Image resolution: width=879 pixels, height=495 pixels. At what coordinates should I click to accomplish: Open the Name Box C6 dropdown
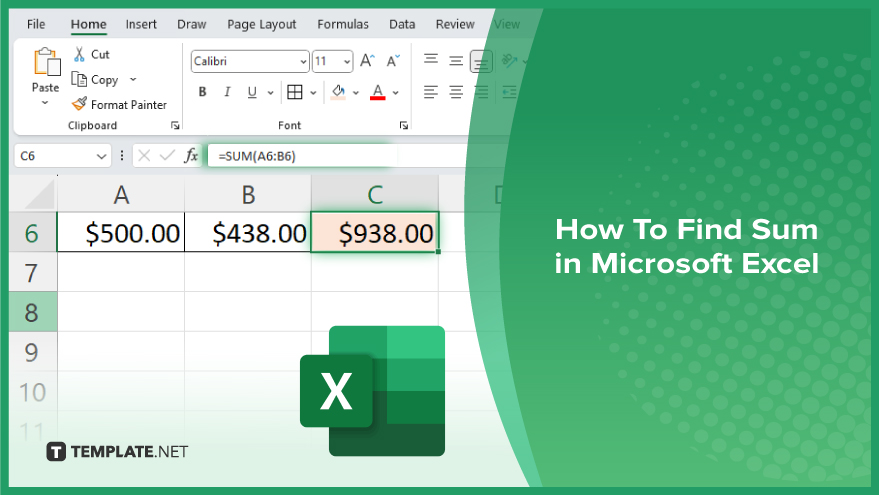point(101,156)
